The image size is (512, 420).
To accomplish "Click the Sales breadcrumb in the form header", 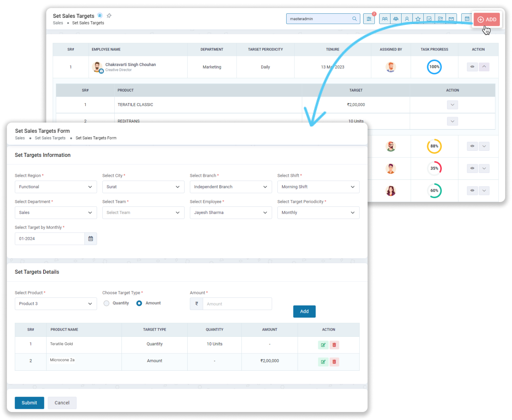I will tap(19, 138).
